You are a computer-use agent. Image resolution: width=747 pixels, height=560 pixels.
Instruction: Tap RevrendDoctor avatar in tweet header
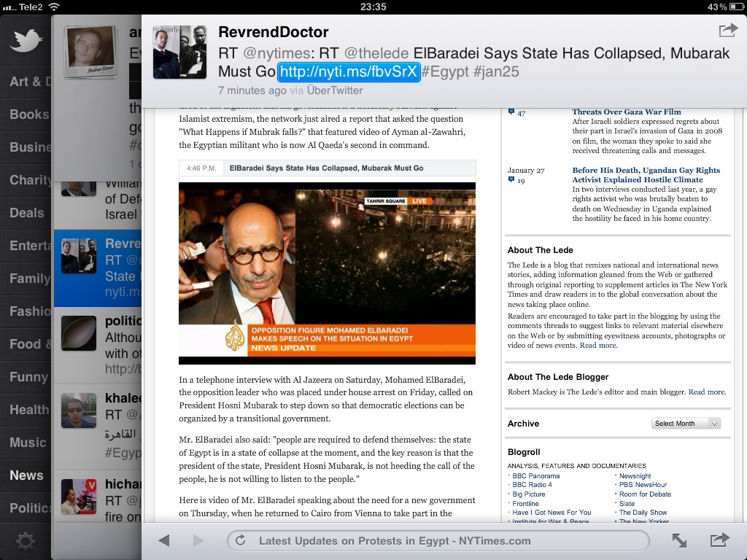[179, 52]
